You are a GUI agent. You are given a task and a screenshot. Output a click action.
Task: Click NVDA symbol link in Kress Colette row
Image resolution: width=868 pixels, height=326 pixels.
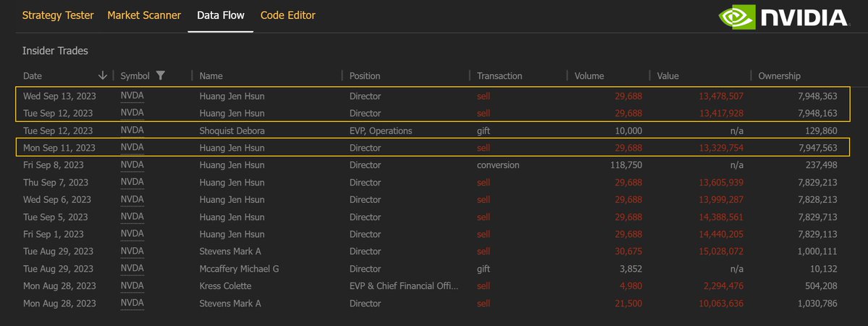pyautogui.click(x=132, y=286)
